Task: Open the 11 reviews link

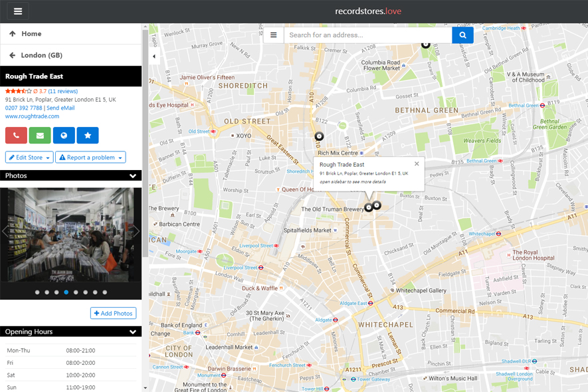Action: click(x=63, y=91)
